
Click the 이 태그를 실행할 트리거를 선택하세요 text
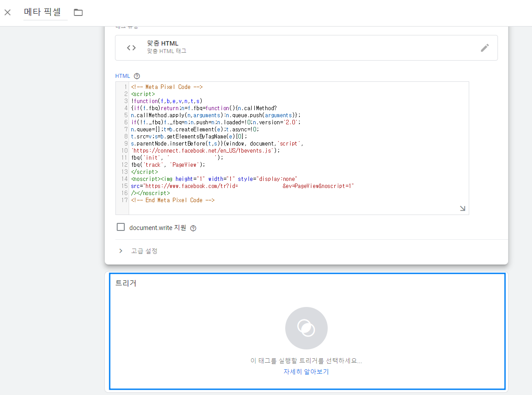[306, 360]
